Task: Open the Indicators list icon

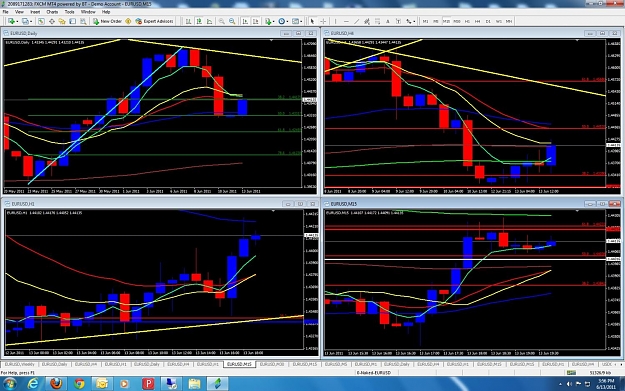Action: [268, 21]
